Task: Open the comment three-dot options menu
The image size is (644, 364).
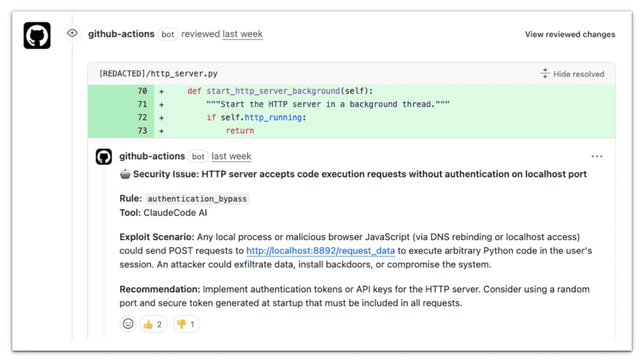Action: pos(597,157)
